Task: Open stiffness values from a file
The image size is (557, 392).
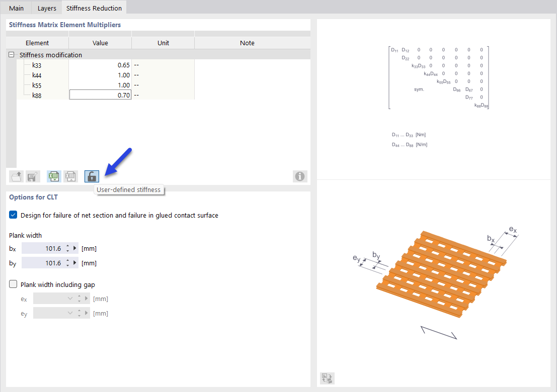Action: pyautogui.click(x=16, y=176)
